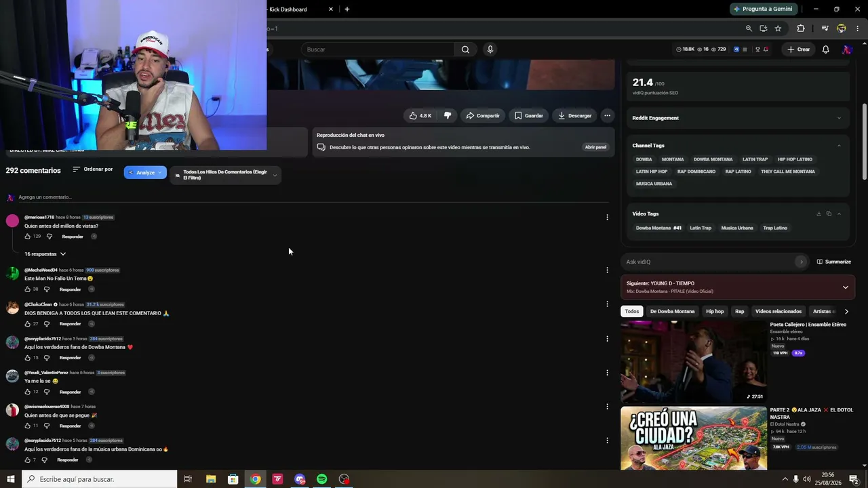Like the comment "Ya me la se"
This screenshot has height=488, width=868.
28,392
